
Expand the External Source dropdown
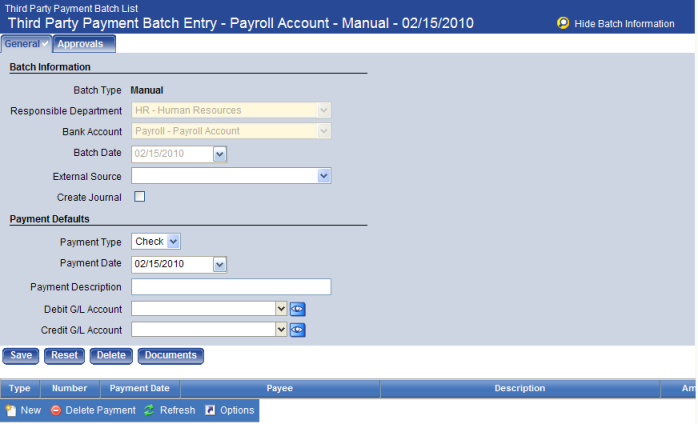tap(324, 176)
